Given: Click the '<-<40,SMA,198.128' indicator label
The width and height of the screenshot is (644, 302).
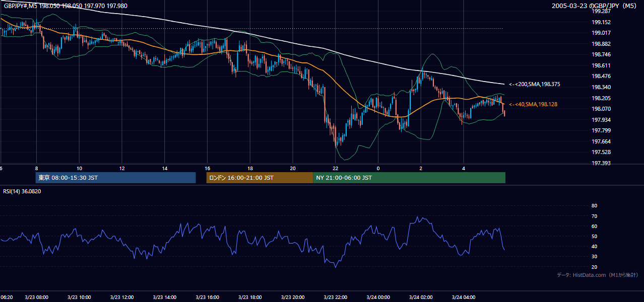Looking at the screenshot, I should point(534,104).
